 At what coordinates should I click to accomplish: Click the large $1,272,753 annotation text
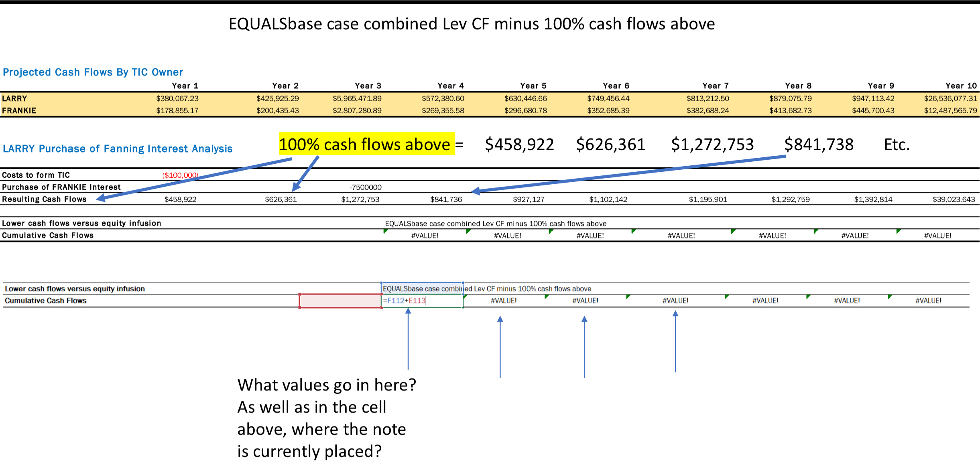click(712, 144)
